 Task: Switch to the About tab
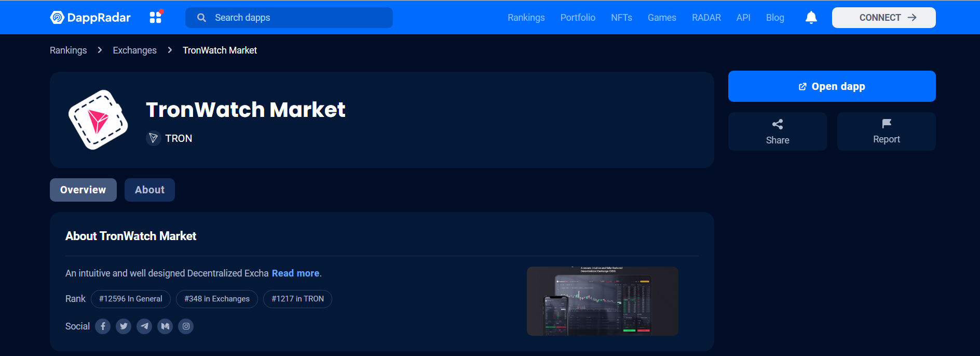click(x=149, y=190)
